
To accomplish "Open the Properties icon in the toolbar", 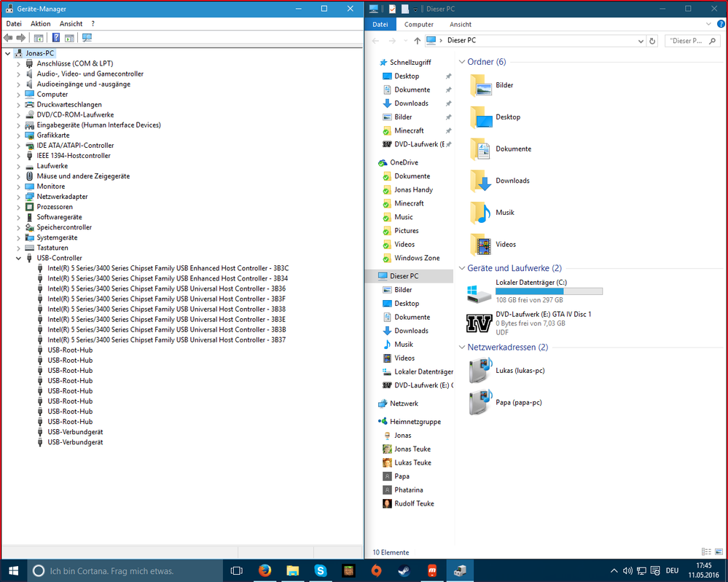I will pyautogui.click(x=69, y=37).
